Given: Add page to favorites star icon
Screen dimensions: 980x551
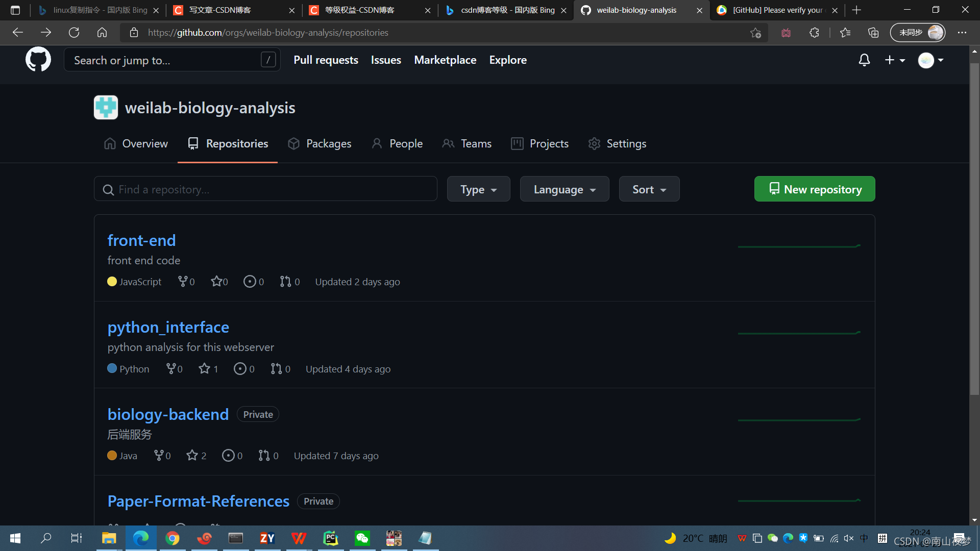Looking at the screenshot, I should [x=755, y=33].
